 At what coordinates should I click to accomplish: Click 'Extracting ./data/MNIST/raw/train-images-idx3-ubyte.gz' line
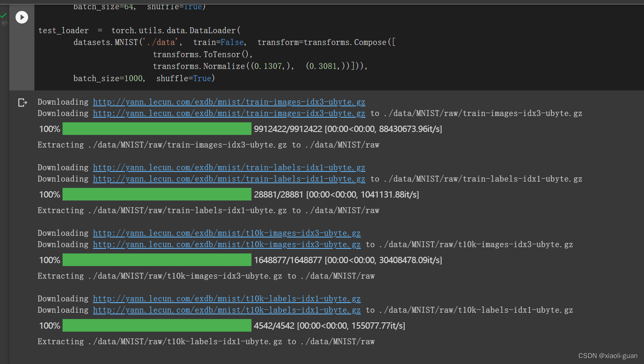coord(208,145)
